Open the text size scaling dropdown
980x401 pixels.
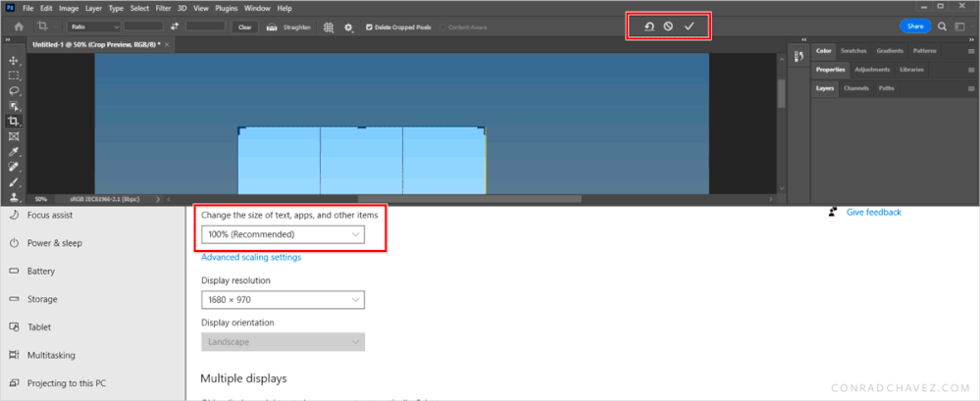click(x=284, y=234)
